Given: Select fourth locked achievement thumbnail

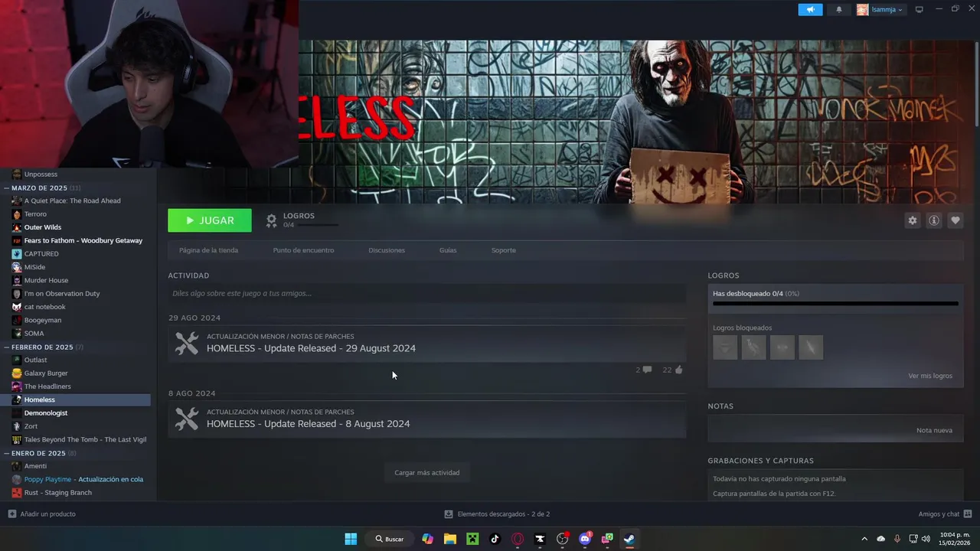Looking at the screenshot, I should coord(811,347).
